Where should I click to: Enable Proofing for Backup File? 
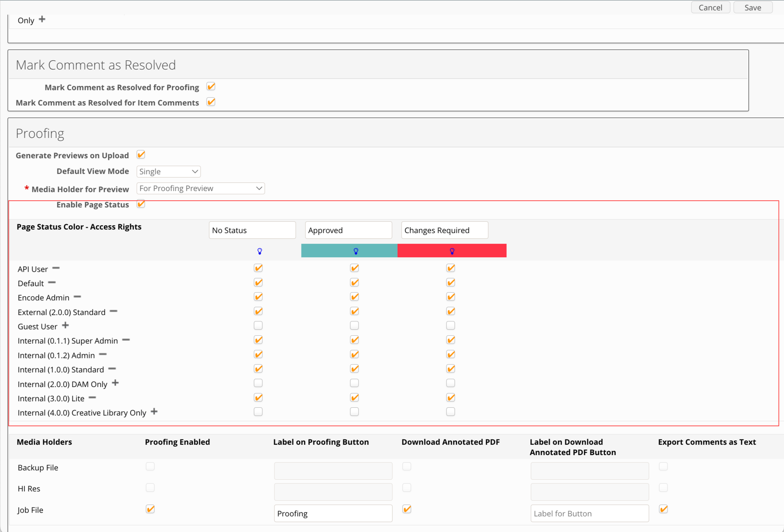(x=150, y=466)
